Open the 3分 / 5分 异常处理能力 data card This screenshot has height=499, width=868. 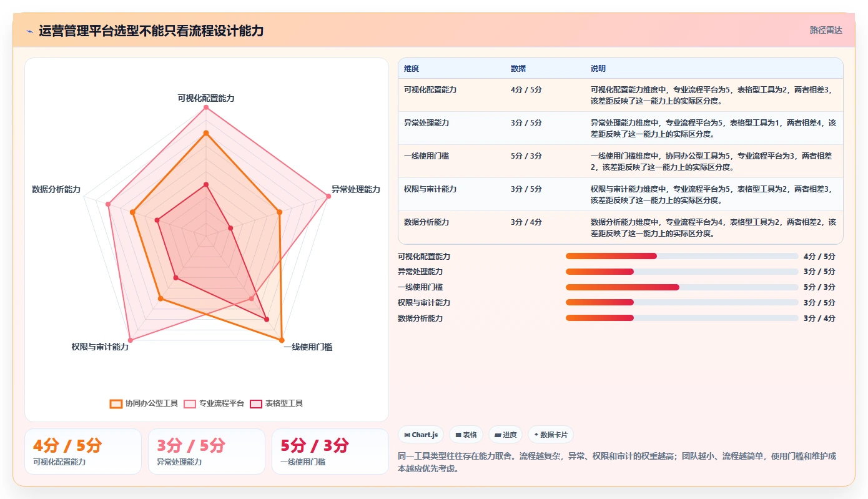pos(207,452)
